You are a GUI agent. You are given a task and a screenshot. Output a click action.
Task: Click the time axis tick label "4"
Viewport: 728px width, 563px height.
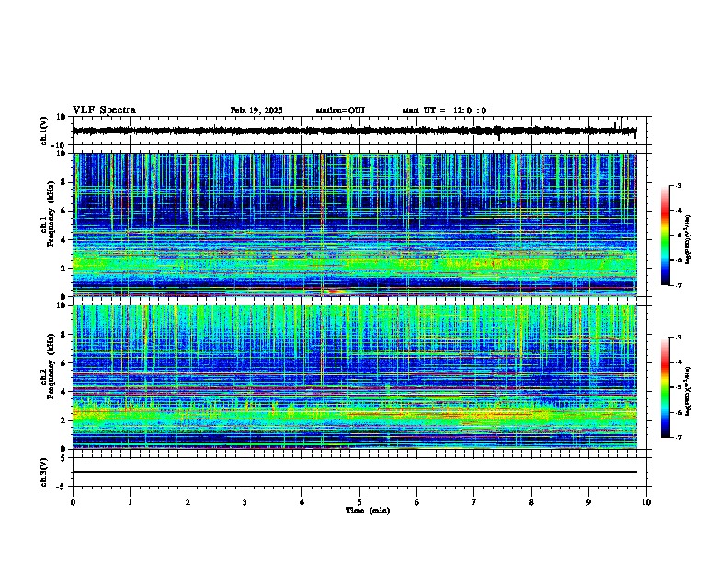tap(302, 502)
